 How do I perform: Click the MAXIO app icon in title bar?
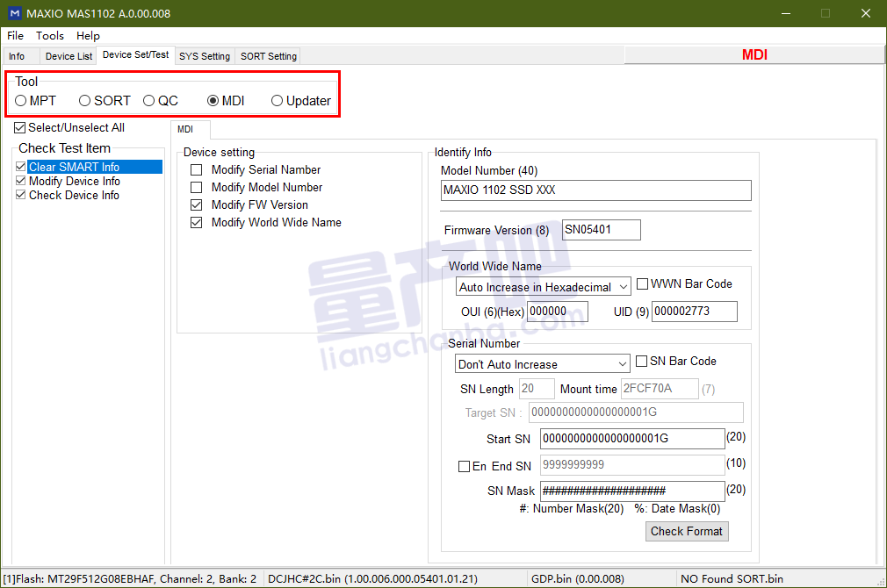(x=15, y=13)
